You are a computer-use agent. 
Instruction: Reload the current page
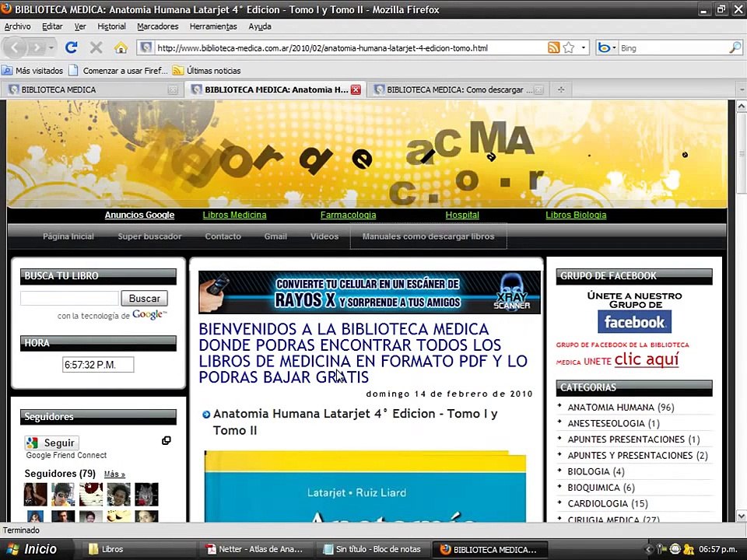pos(72,47)
